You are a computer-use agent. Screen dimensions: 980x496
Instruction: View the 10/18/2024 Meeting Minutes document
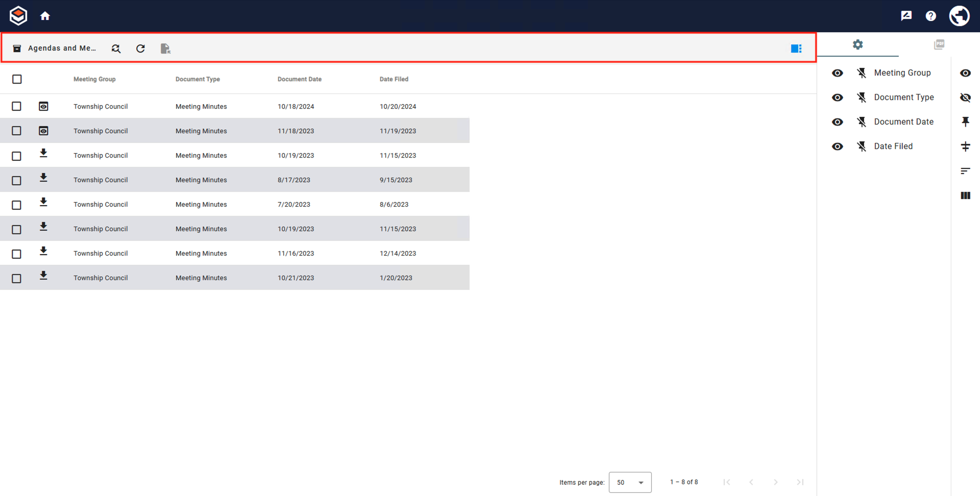click(43, 106)
